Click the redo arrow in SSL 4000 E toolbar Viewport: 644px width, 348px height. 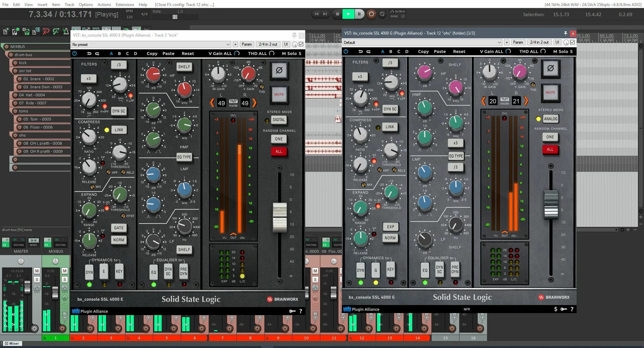(97, 53)
